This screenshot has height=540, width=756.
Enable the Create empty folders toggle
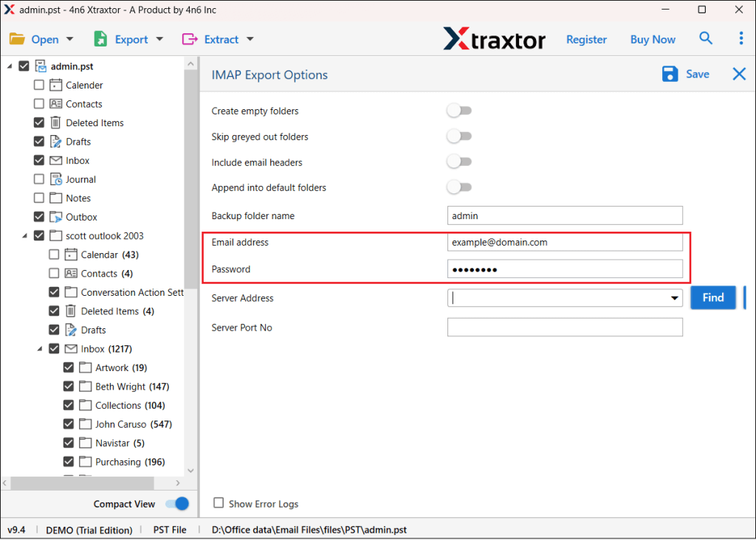458,110
